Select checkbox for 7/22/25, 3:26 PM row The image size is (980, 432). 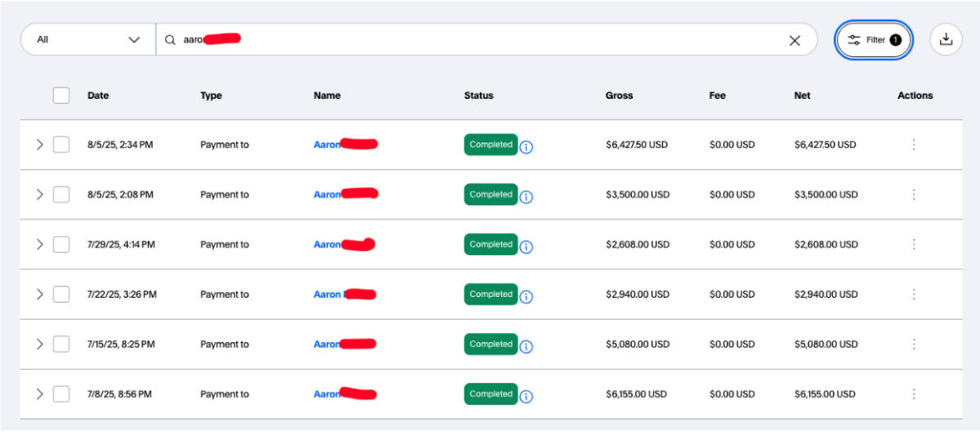[x=61, y=295]
